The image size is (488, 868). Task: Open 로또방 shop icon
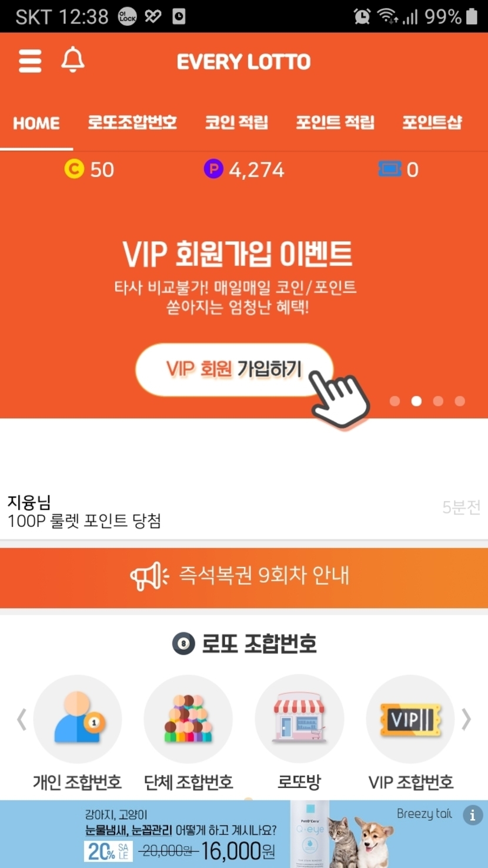(x=299, y=719)
